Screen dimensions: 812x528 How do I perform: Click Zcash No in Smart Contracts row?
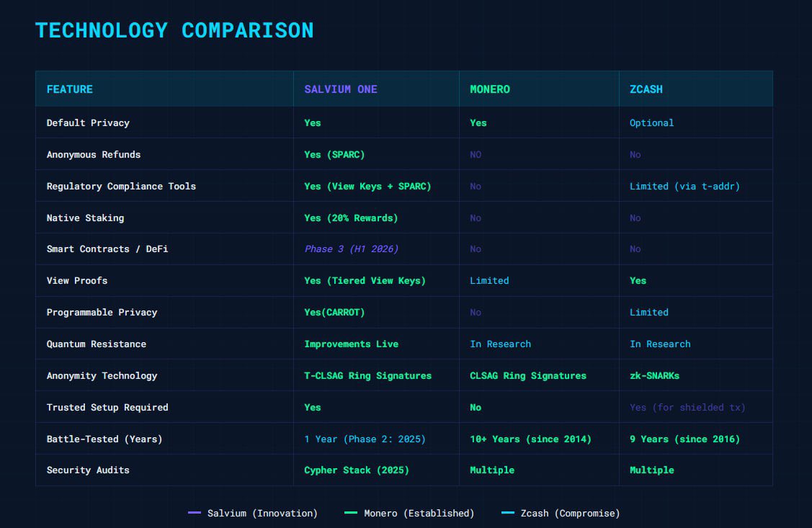tap(635, 249)
